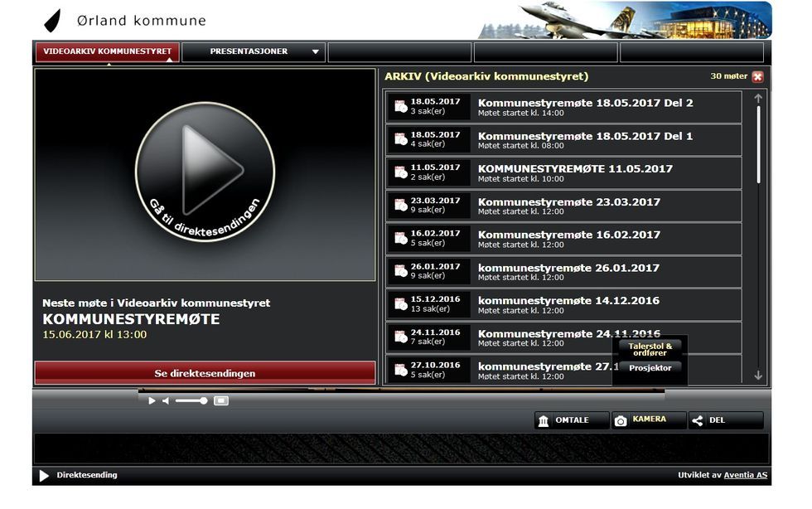Mute audio with the speaker icon
Image resolution: width=812 pixels, height=509 pixels.
pyautogui.click(x=165, y=401)
